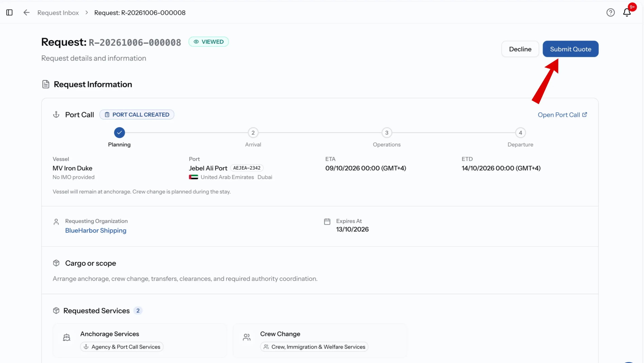Image resolution: width=644 pixels, height=363 pixels.
Task: Click the UAE flag icon
Action: click(x=194, y=177)
